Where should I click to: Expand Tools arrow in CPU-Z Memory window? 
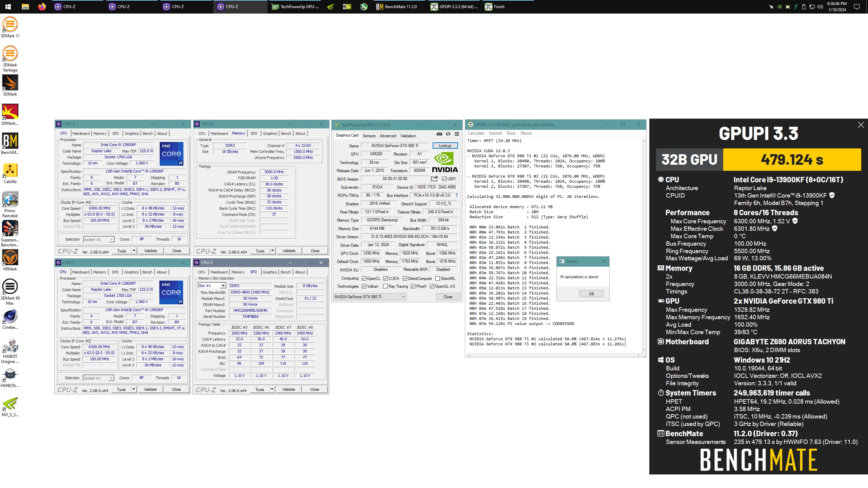point(272,251)
